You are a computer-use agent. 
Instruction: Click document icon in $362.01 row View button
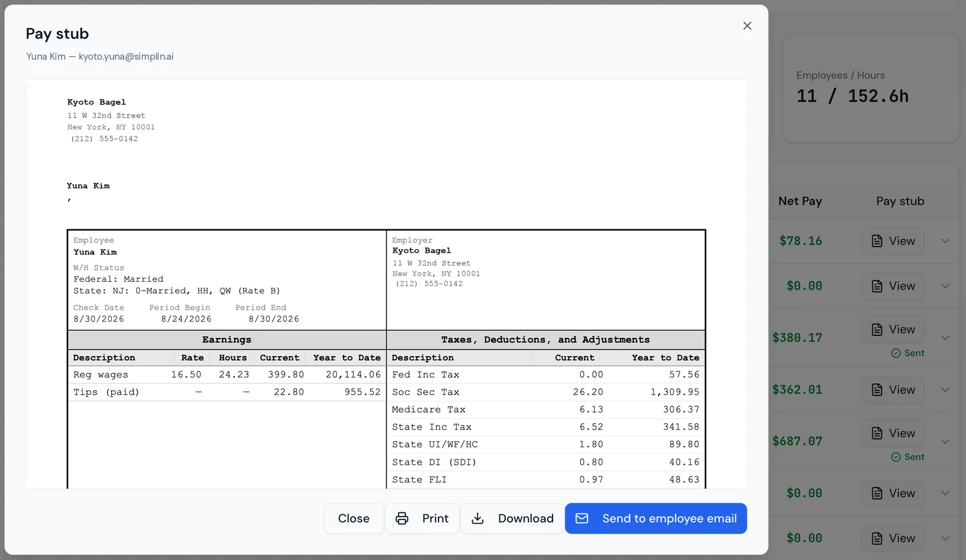coord(877,390)
